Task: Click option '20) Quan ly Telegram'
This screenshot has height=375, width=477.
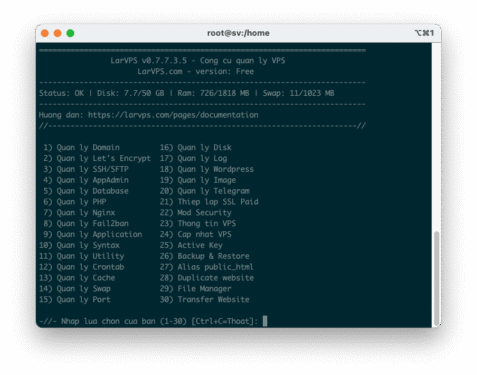Action: tap(204, 191)
